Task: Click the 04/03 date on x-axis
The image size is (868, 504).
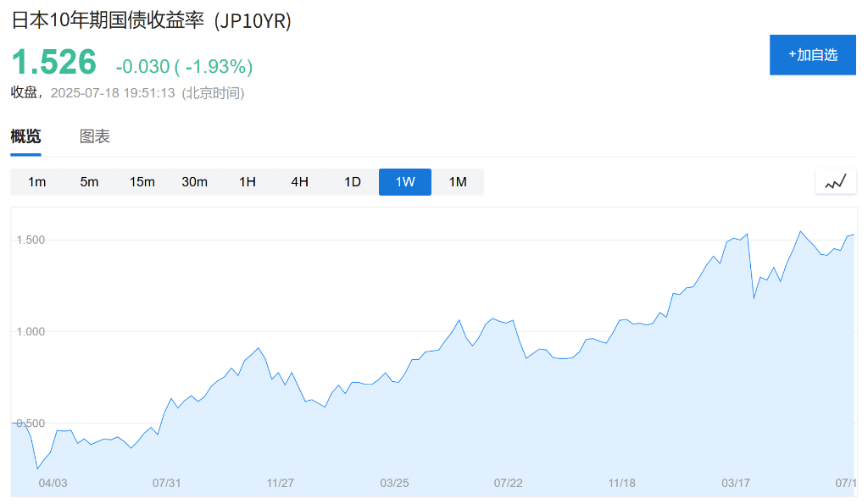Action: coord(53,483)
